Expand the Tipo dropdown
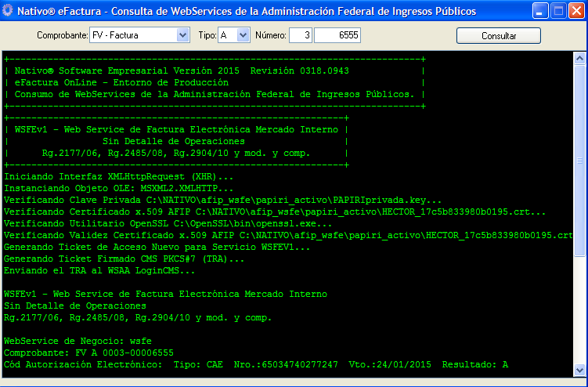This screenshot has width=588, height=387. [x=242, y=35]
